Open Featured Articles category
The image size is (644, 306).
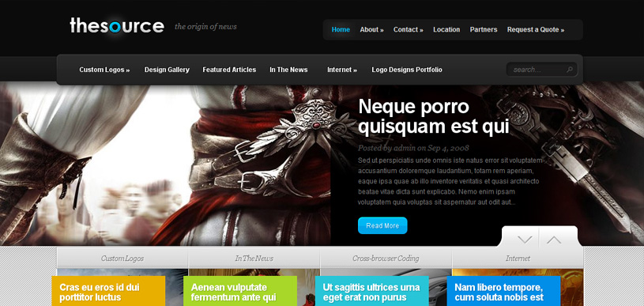coord(229,70)
